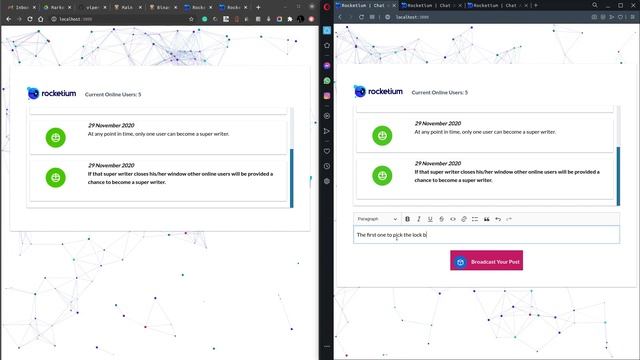This screenshot has width=640, height=360.
Task: Open the history clock in the Opera sidebar
Action: tap(327, 166)
